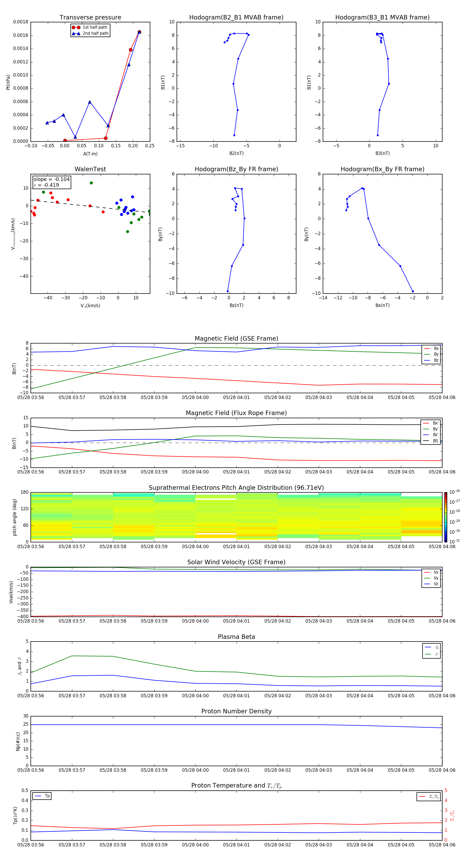Viewport: 473px width, 868px height.
Task: Click the pitch angle color scale bar
Action: [445, 517]
